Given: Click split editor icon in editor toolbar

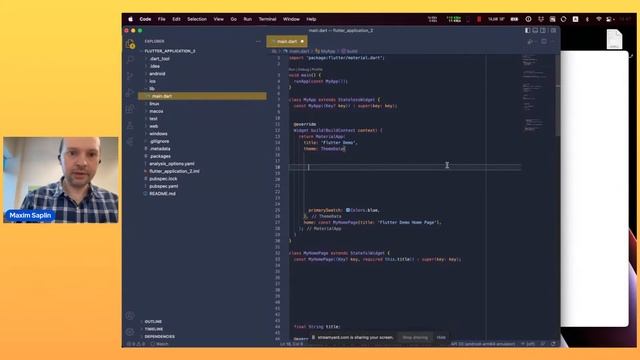Looking at the screenshot, I should 544,42.
